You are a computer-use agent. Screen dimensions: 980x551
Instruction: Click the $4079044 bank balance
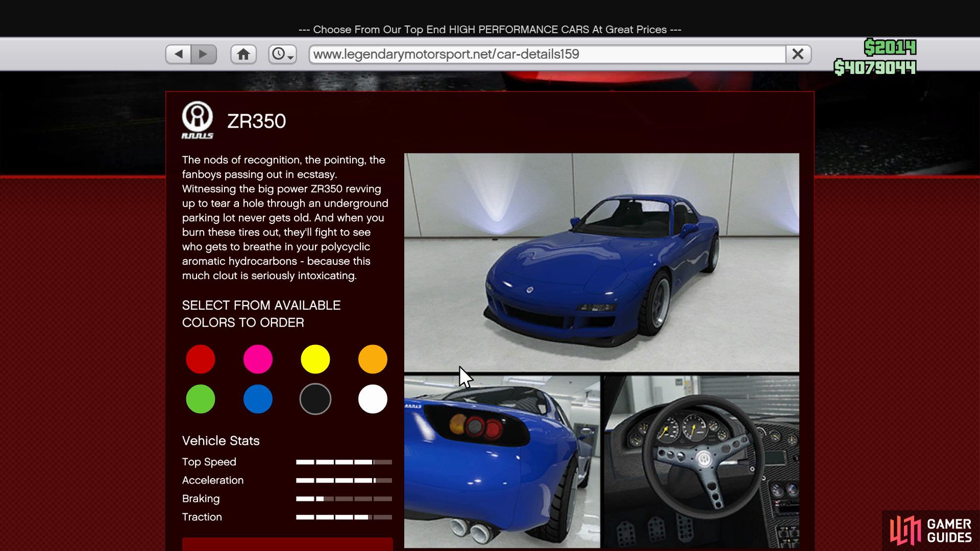tap(875, 67)
